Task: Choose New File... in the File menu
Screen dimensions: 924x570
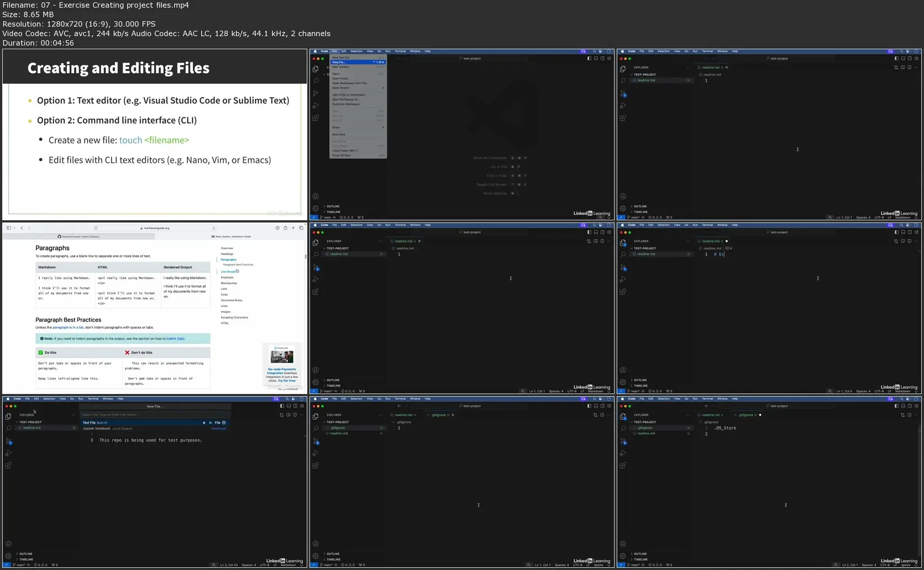Action: [x=358, y=62]
